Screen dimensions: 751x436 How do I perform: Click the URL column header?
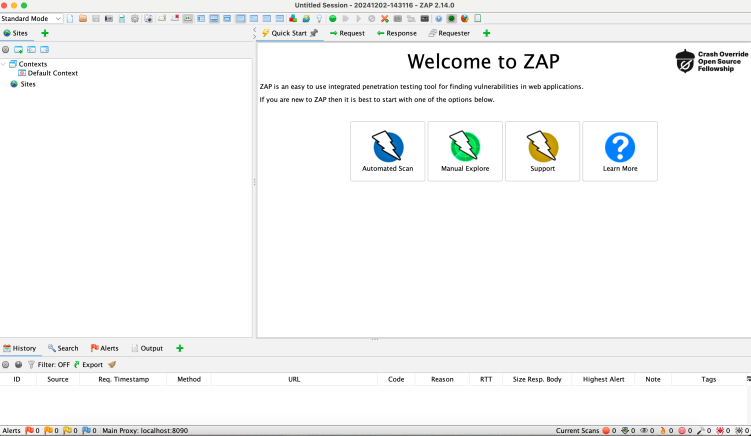click(x=294, y=379)
